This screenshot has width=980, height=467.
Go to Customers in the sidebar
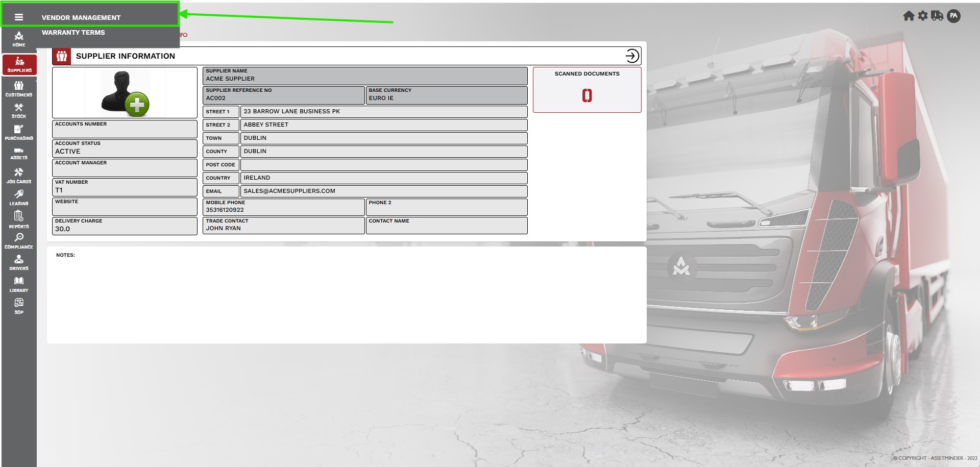point(19,89)
